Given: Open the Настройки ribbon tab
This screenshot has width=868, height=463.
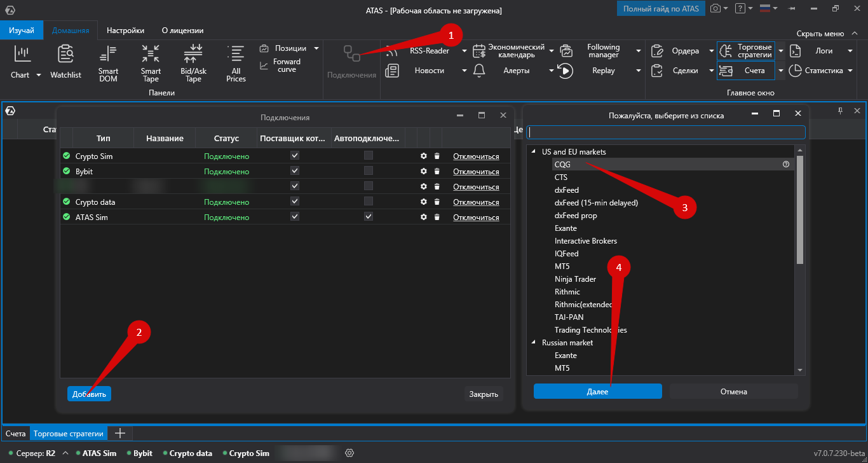Looking at the screenshot, I should pos(125,30).
